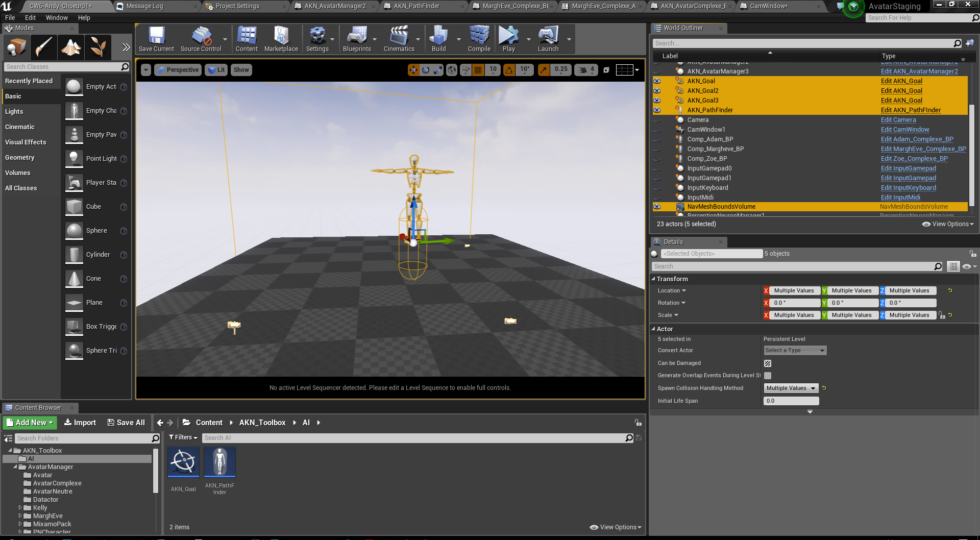980x540 pixels.
Task: Select the Paint mode brush icon
Action: click(43, 47)
